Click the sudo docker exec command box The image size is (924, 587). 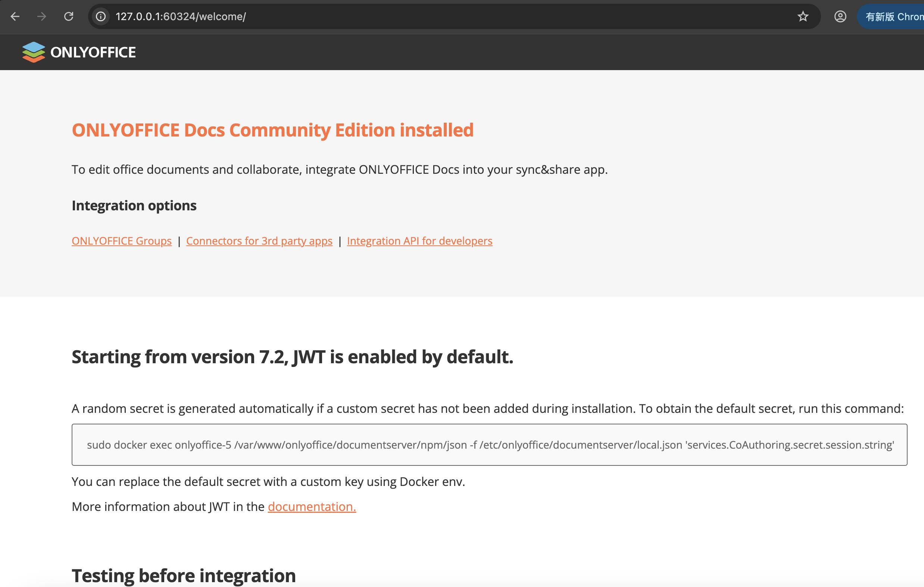[489, 445]
